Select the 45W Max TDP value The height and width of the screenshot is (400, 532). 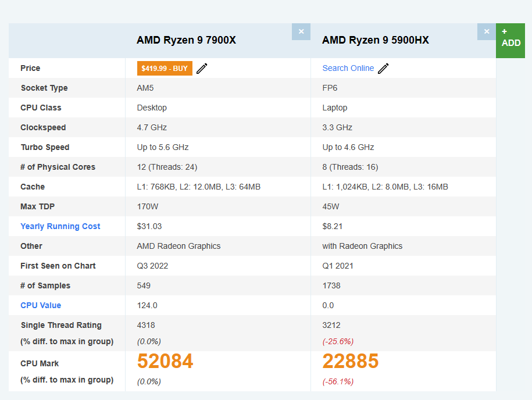pos(331,206)
